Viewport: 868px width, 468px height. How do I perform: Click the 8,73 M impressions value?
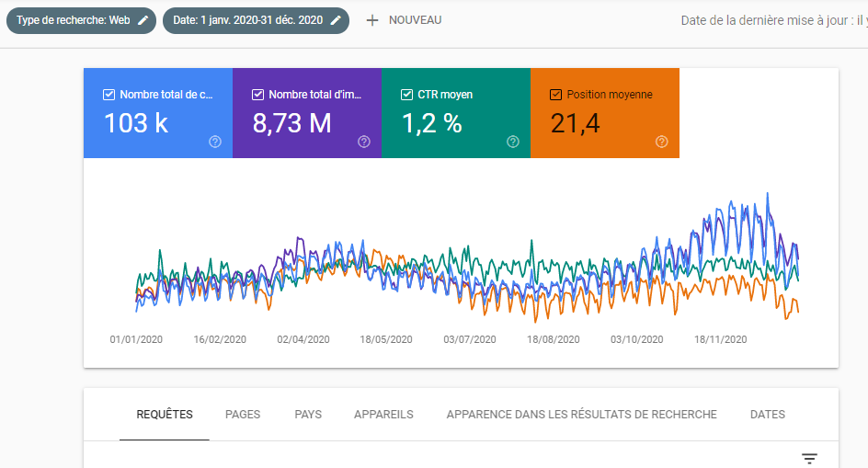[291, 123]
